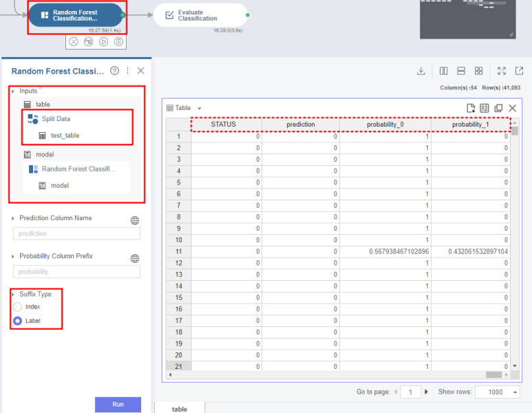
Task: Select the Index suffix type
Action: (x=18, y=307)
